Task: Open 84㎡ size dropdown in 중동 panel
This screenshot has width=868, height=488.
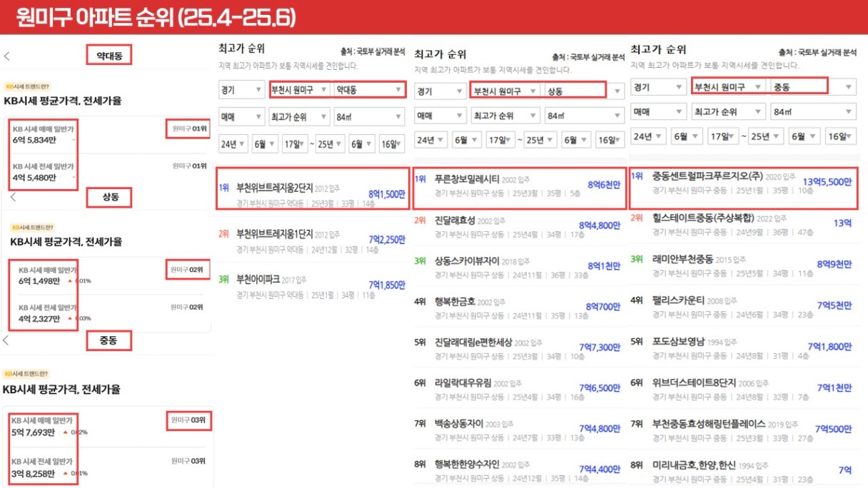Action: coord(812,111)
